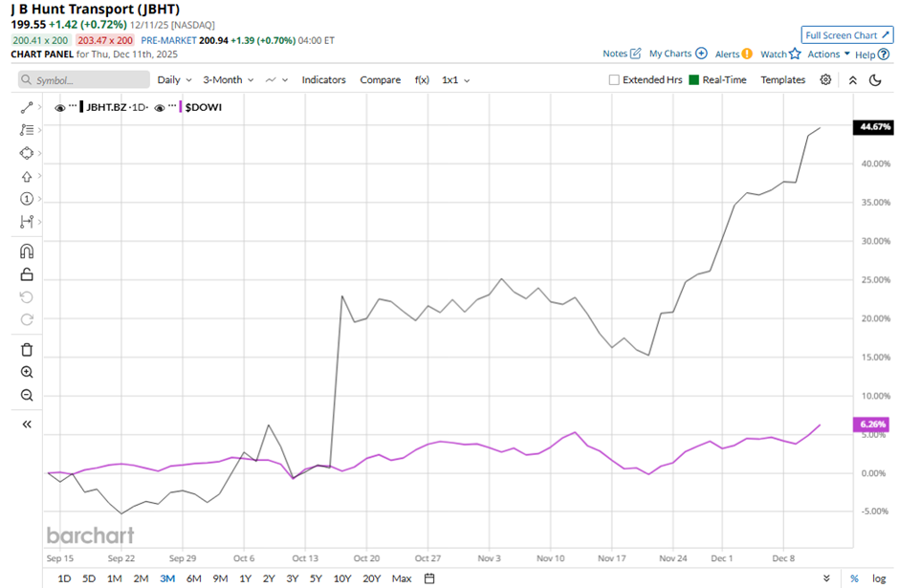This screenshot has width=899, height=588.
Task: Select the arrow marker tool
Action: [x=27, y=177]
